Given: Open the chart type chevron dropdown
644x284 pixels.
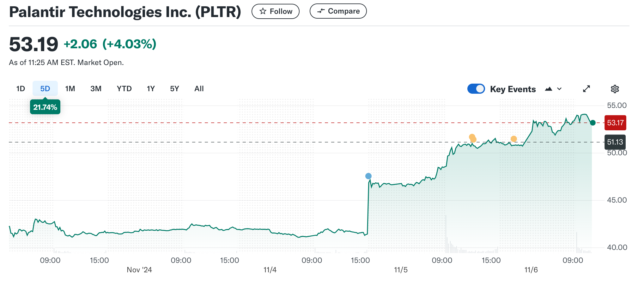Looking at the screenshot, I should coord(559,89).
